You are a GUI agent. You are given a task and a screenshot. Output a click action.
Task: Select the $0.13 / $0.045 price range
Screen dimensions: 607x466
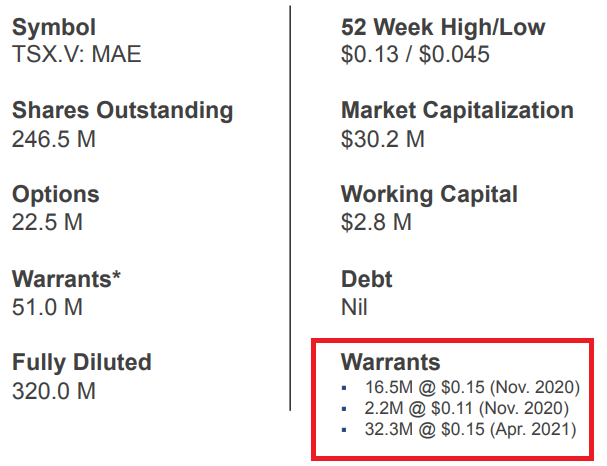(x=415, y=54)
